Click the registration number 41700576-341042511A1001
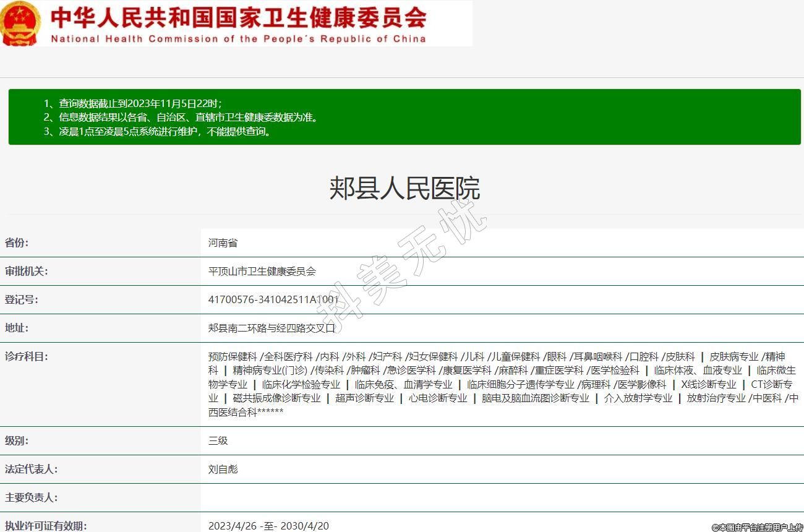The width and height of the screenshot is (804, 532). point(273,299)
